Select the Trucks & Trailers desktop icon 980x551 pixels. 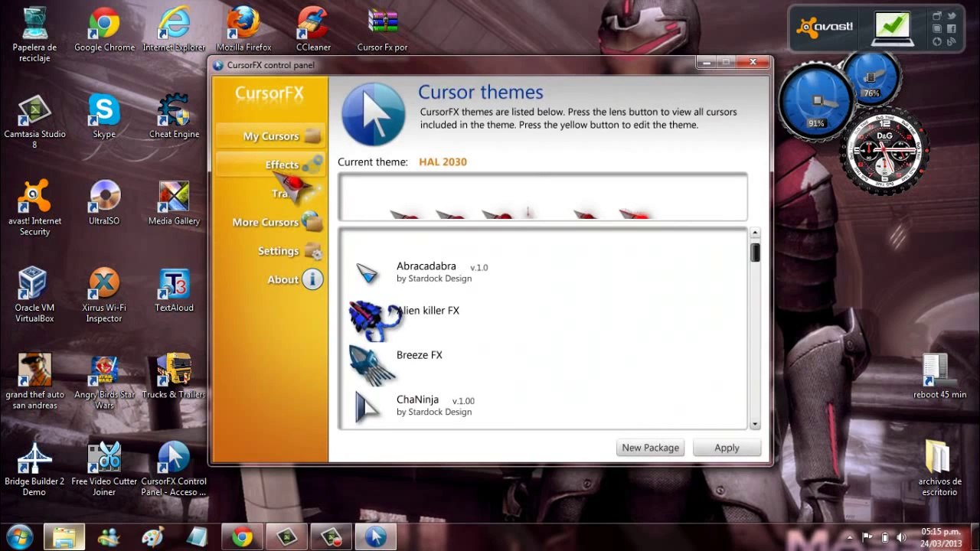click(x=174, y=377)
